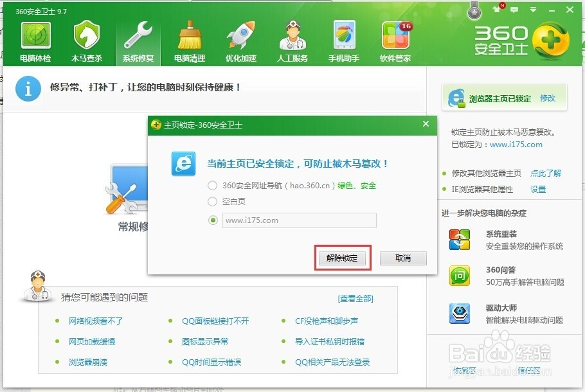This screenshot has width=585, height=392.
Task: Choose 空白页 (blank page) as homepage
Action: click(212, 201)
